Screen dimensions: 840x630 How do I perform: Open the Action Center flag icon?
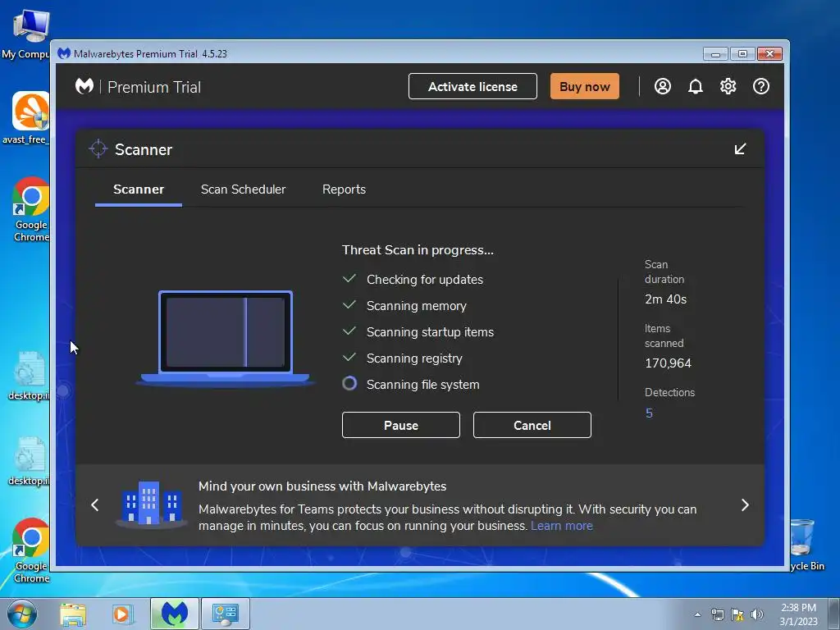click(737, 614)
